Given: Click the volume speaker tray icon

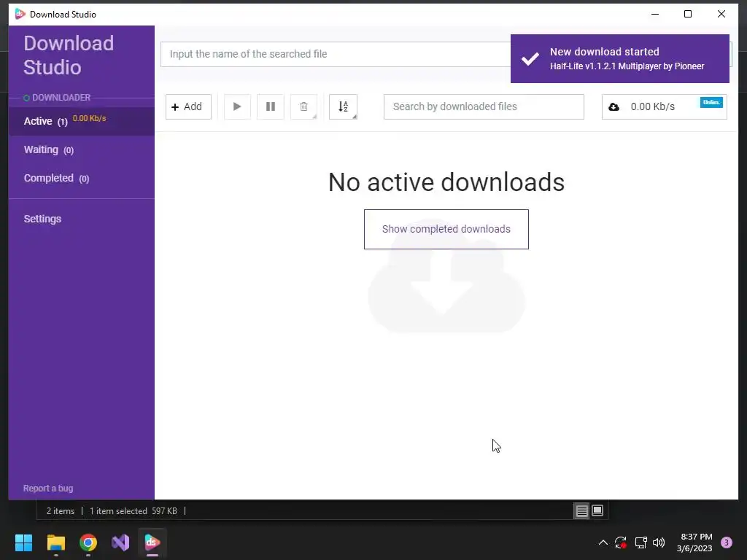Looking at the screenshot, I should [x=659, y=542].
